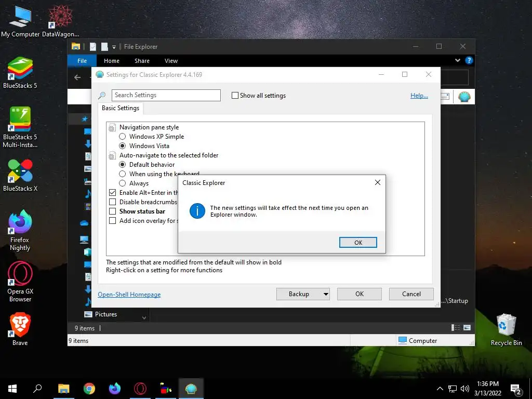Switch to the Basic Settings tab
This screenshot has width=532, height=399.
click(x=121, y=108)
